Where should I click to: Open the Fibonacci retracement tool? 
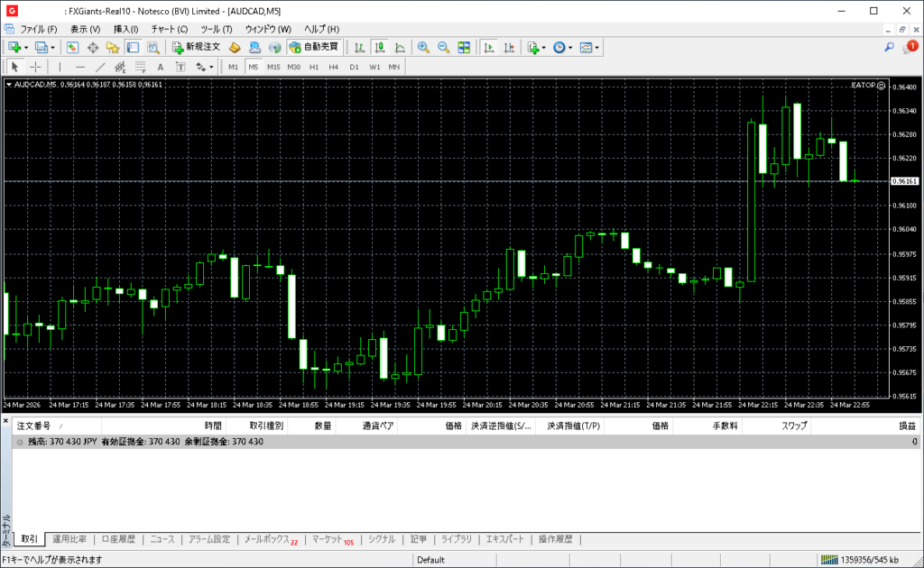point(140,67)
